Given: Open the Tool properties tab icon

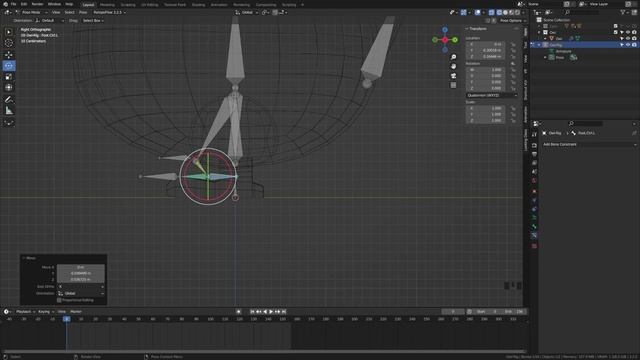Looking at the screenshot, I should tap(534, 135).
